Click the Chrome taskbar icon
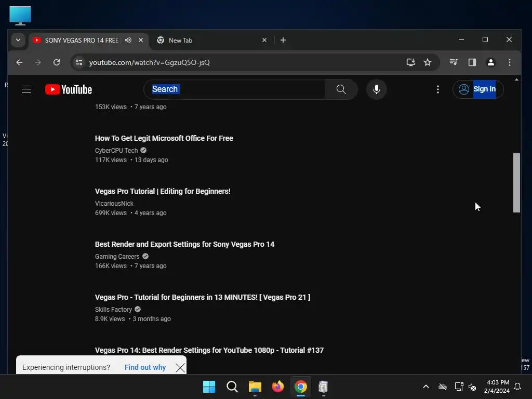This screenshot has width=532, height=399. [x=301, y=387]
